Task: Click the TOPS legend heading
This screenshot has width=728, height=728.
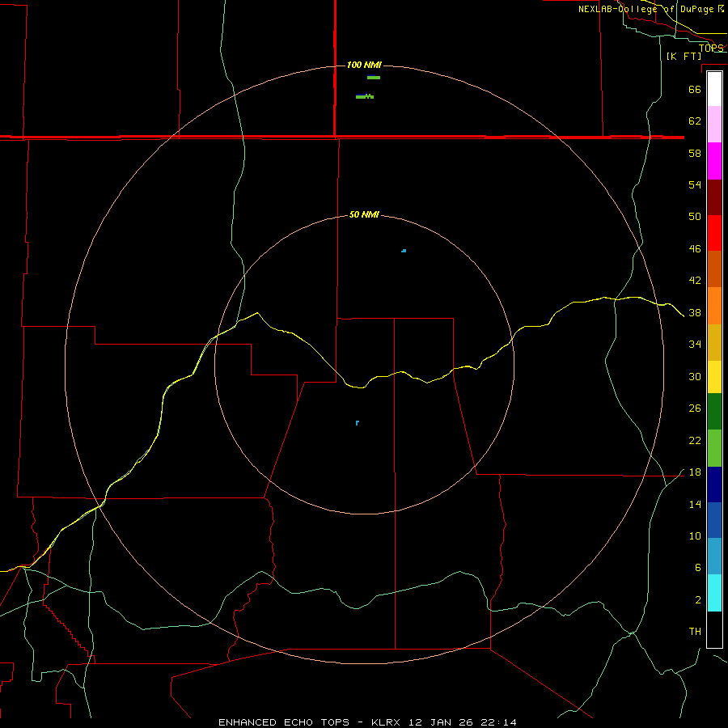Action: [711, 48]
